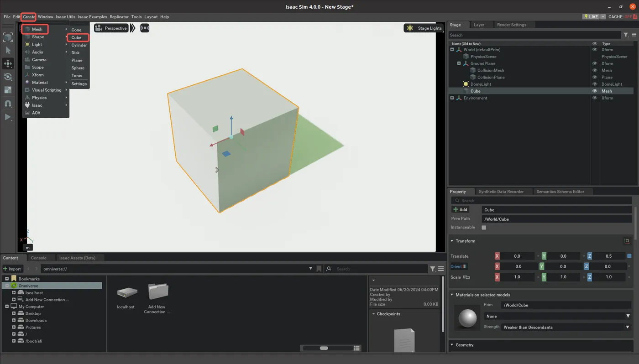The image size is (639, 364).
Task: Click the LIVE session button
Action: click(x=591, y=17)
